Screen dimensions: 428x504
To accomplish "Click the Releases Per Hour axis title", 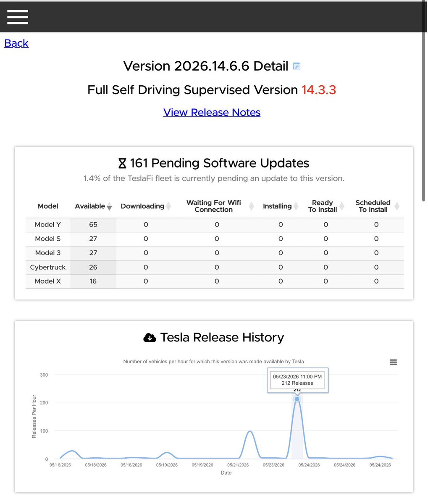I will click(x=34, y=417).
